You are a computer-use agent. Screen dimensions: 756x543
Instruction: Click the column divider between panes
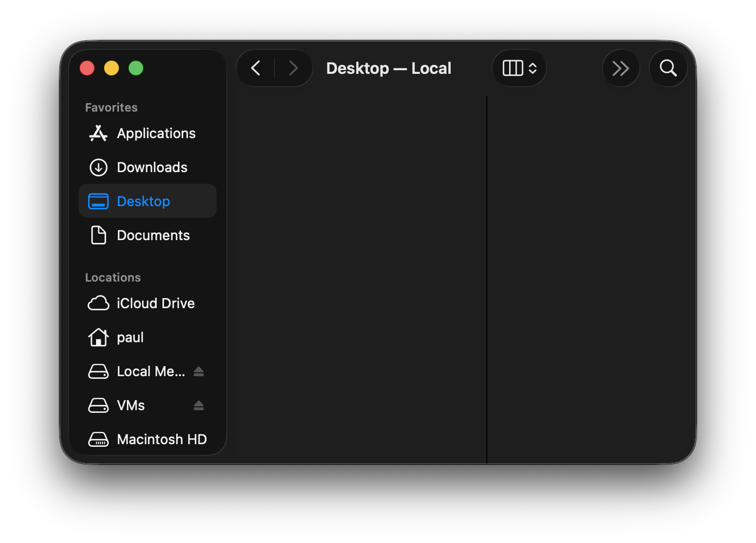tap(487, 276)
